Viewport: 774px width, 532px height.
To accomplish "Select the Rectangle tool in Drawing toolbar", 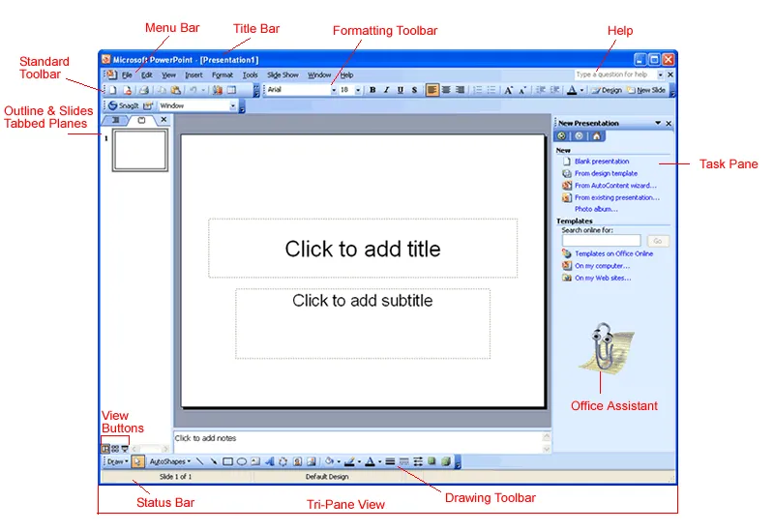I will pyautogui.click(x=227, y=462).
